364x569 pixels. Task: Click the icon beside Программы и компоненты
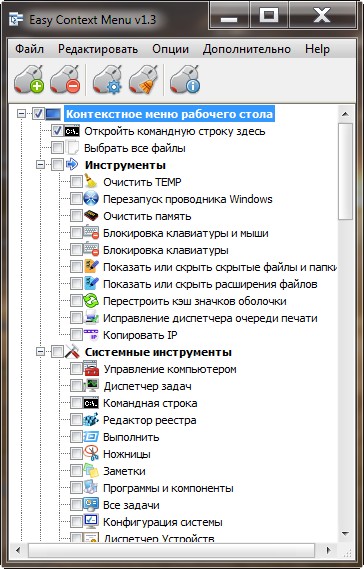[91, 488]
